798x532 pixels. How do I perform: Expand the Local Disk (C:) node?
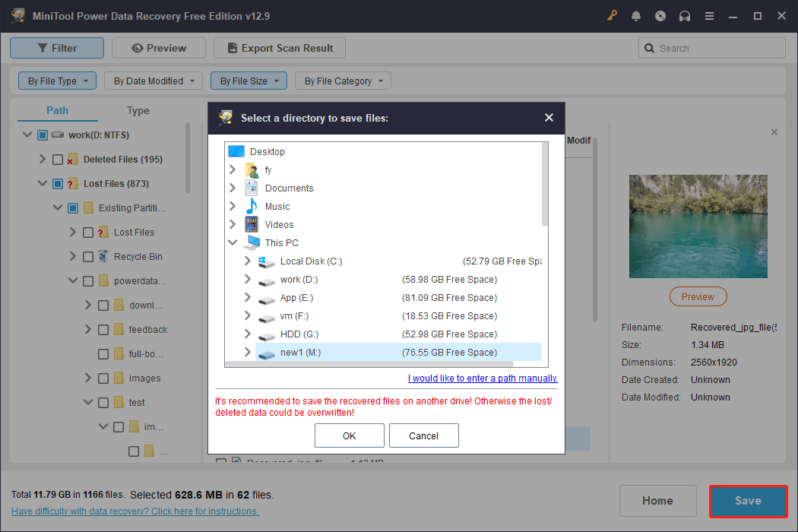coord(247,261)
